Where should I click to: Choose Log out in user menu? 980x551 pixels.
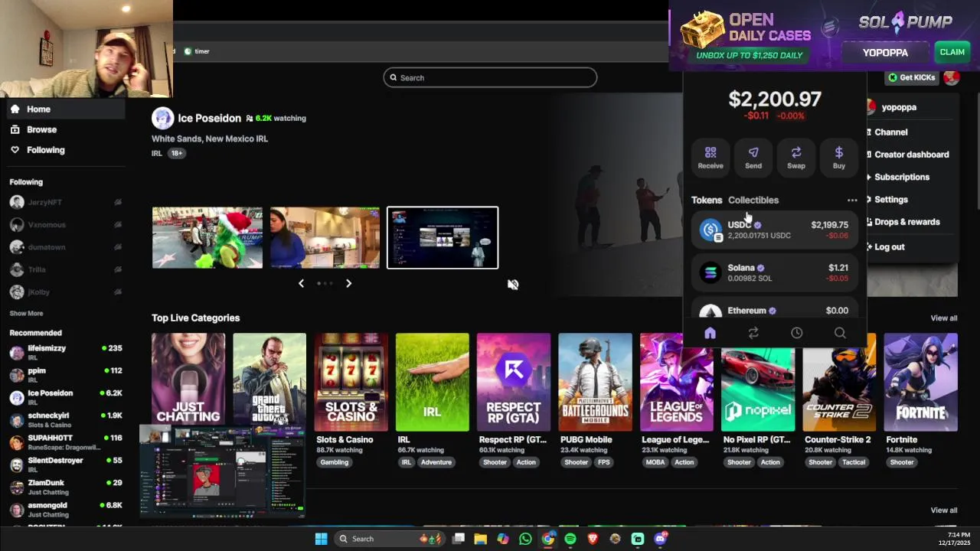tap(889, 246)
